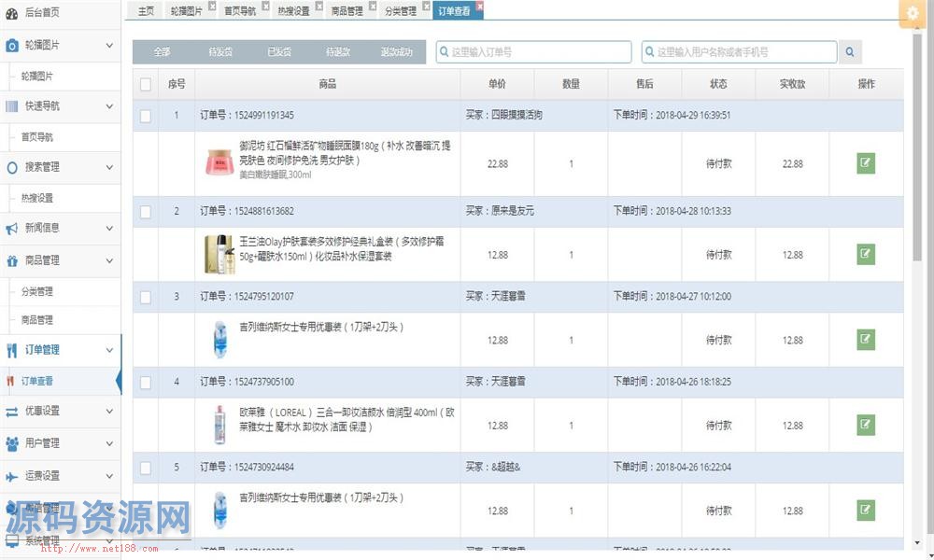
Task: Check the box for order row 2
Action: click(146, 212)
